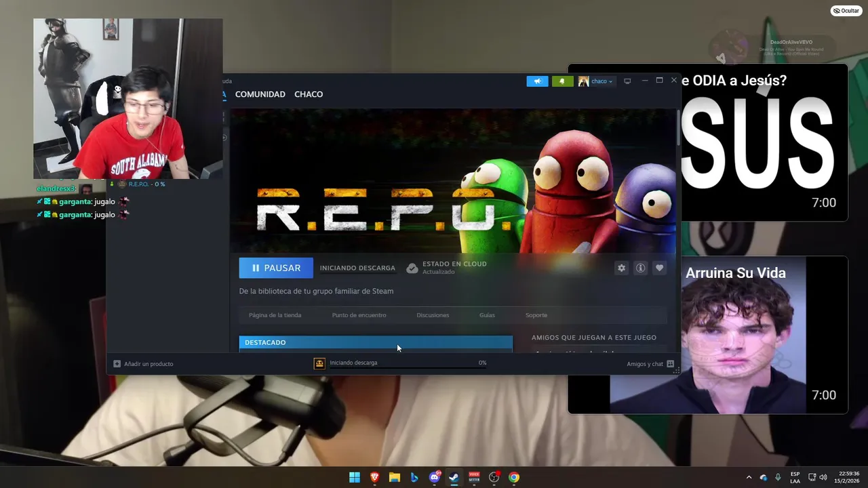
Task: Open the volume tray icon
Action: point(823,477)
